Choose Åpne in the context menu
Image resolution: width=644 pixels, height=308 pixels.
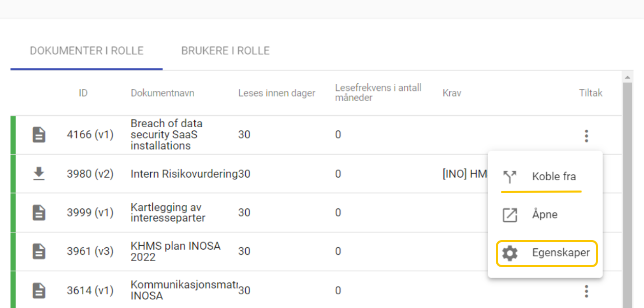(x=545, y=215)
